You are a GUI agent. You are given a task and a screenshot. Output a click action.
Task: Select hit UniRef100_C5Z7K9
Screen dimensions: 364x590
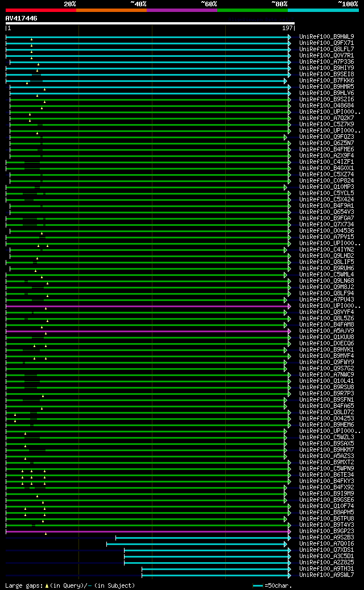click(x=326, y=124)
